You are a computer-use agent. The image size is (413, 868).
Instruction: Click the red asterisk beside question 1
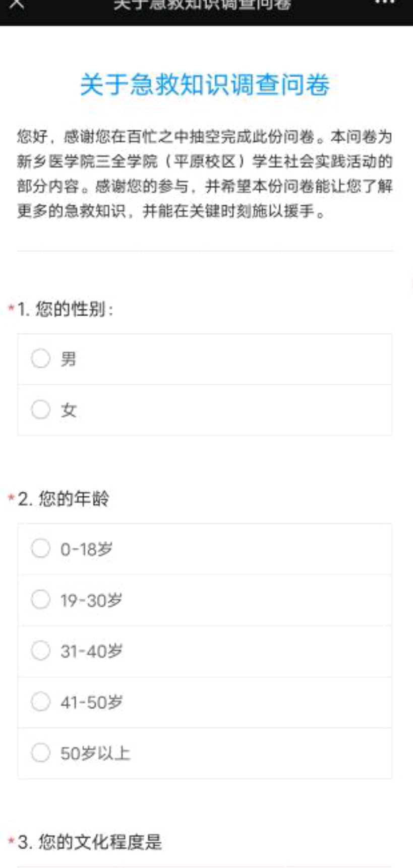(11, 308)
